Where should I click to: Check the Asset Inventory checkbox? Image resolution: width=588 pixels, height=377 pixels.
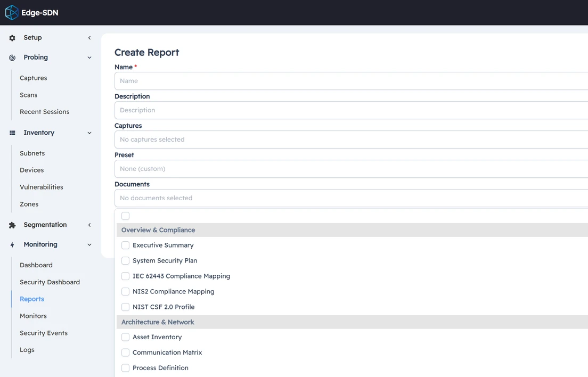click(x=125, y=337)
